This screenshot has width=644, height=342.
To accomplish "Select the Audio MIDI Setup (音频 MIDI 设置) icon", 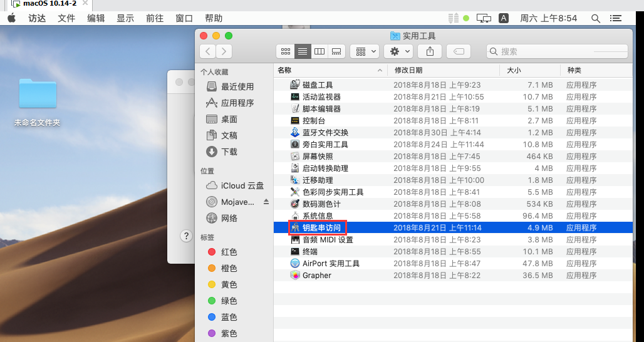I will [295, 239].
